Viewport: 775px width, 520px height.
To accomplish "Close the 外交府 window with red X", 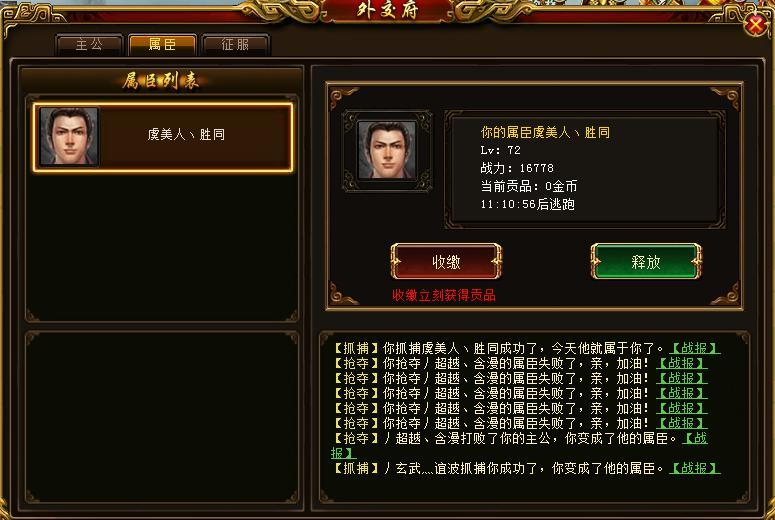I will pos(756,25).
